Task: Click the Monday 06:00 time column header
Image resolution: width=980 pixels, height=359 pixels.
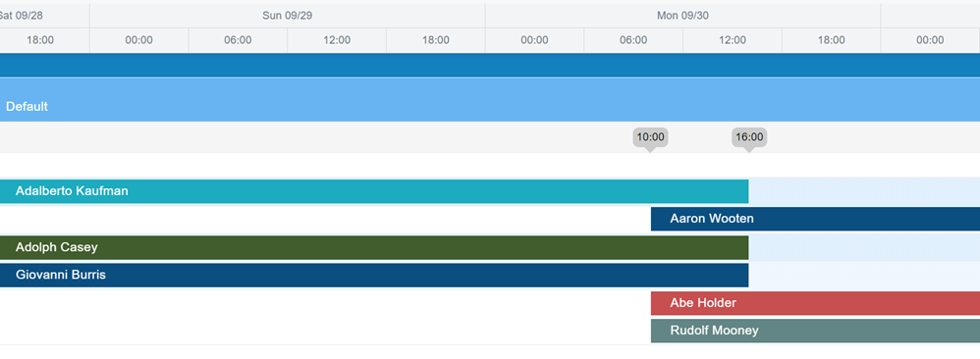Action: point(633,40)
